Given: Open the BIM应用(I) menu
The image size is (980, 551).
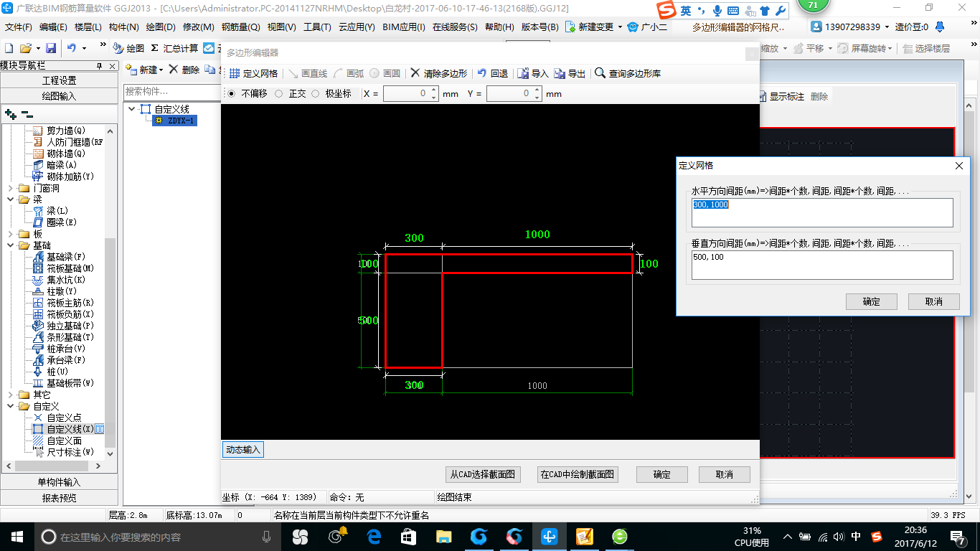Looking at the screenshot, I should click(x=404, y=27).
